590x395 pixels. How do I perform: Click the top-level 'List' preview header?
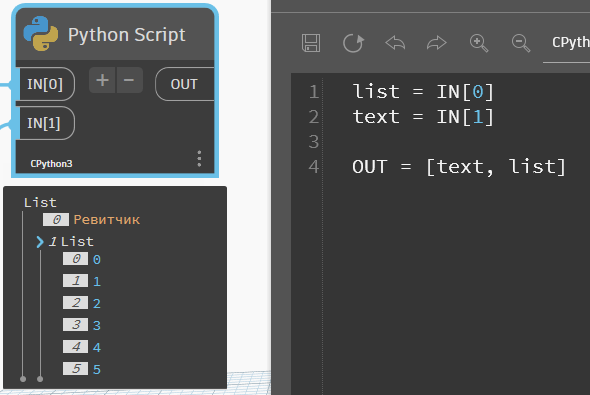click(x=40, y=203)
